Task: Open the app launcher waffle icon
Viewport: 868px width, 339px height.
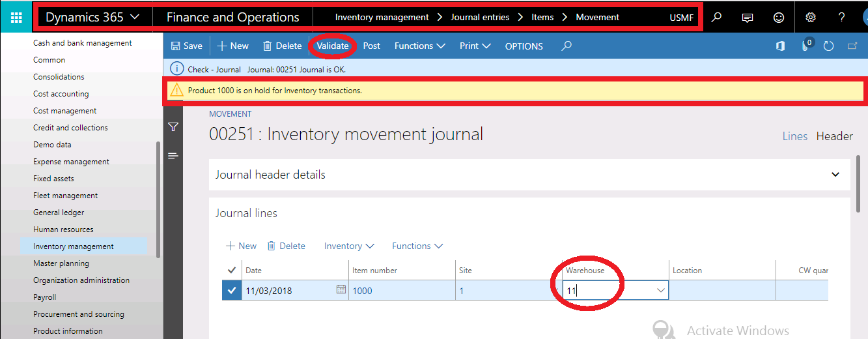Action: [17, 17]
